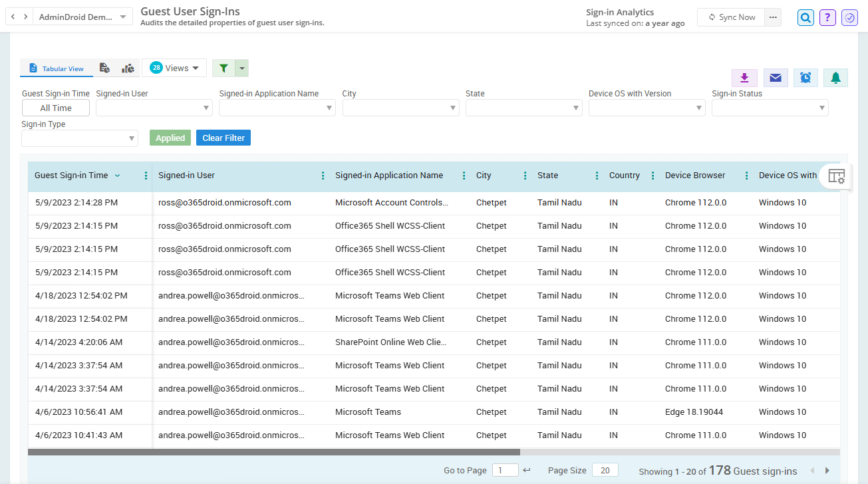The height and width of the screenshot is (484, 868).
Task: Click the horizontal scrollbar below the table
Action: pyautogui.click(x=273, y=452)
